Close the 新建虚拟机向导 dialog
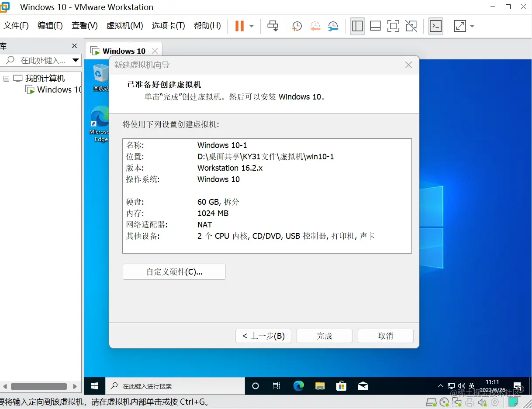 pyautogui.click(x=408, y=65)
